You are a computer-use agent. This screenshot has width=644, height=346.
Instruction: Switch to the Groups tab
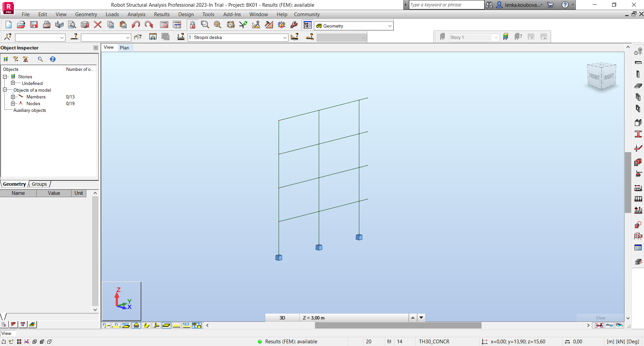point(39,184)
